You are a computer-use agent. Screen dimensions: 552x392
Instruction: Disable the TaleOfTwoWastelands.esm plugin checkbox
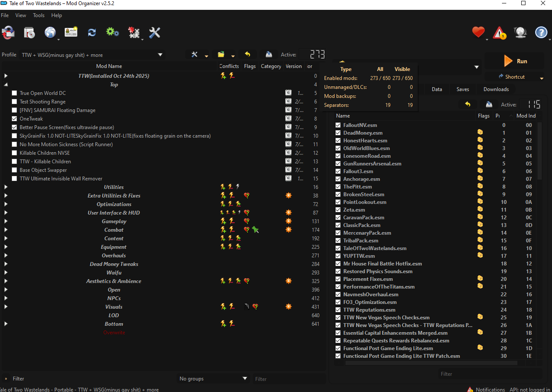(x=338, y=248)
